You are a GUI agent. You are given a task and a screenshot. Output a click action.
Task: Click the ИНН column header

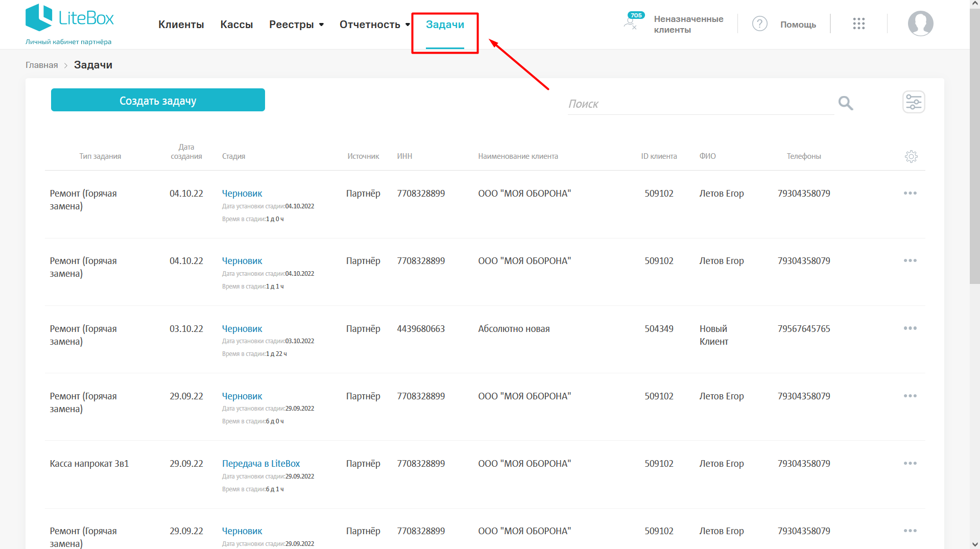404,156
